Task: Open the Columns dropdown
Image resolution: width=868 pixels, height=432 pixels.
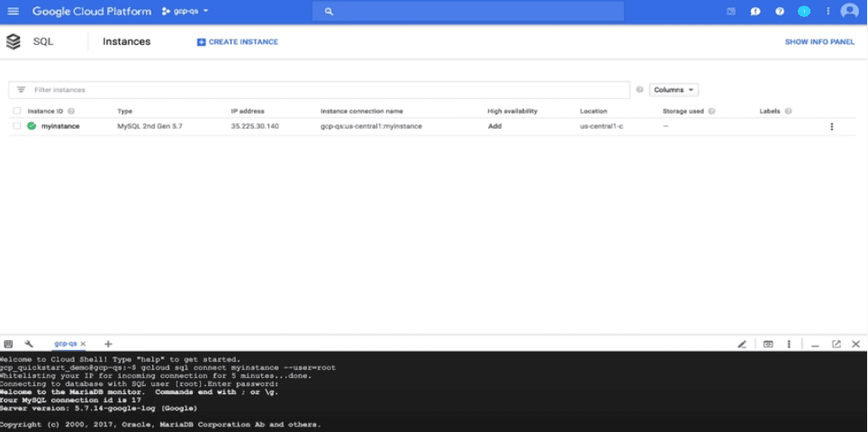Action: [x=674, y=90]
